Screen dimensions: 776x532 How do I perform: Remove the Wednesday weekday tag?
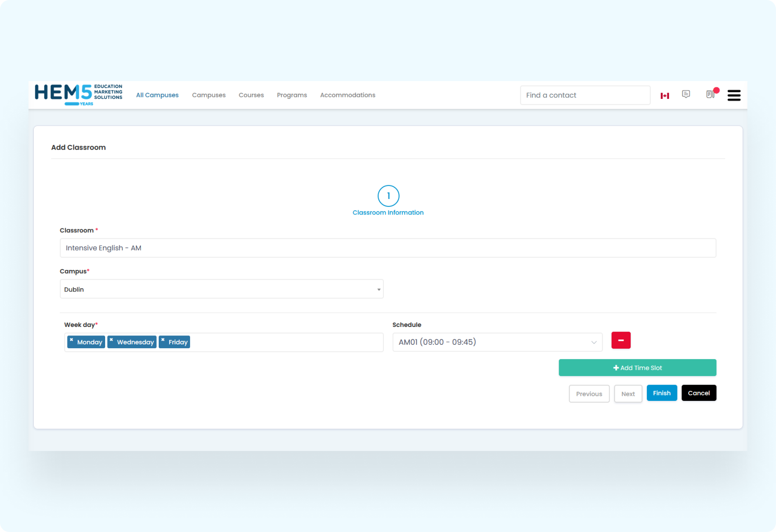click(111, 340)
